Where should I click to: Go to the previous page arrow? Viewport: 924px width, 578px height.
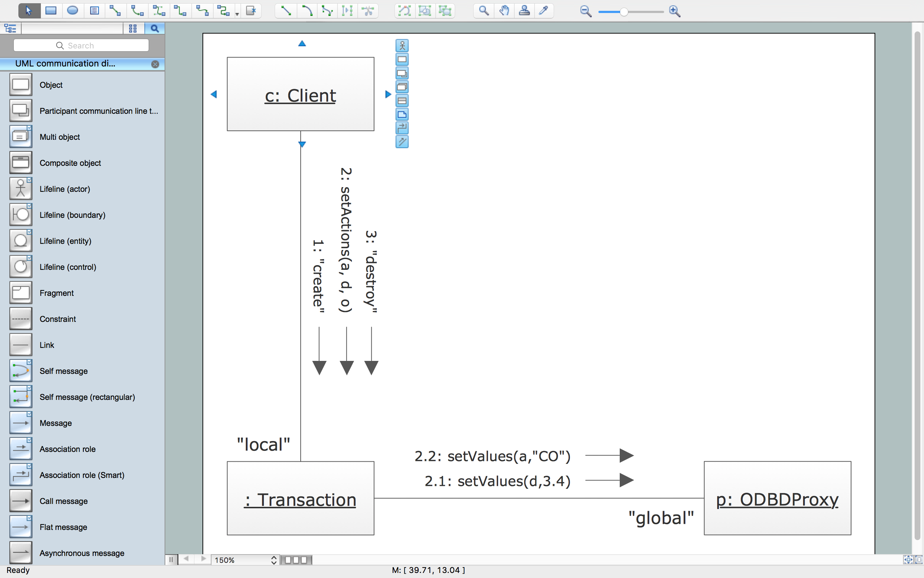coord(186,559)
